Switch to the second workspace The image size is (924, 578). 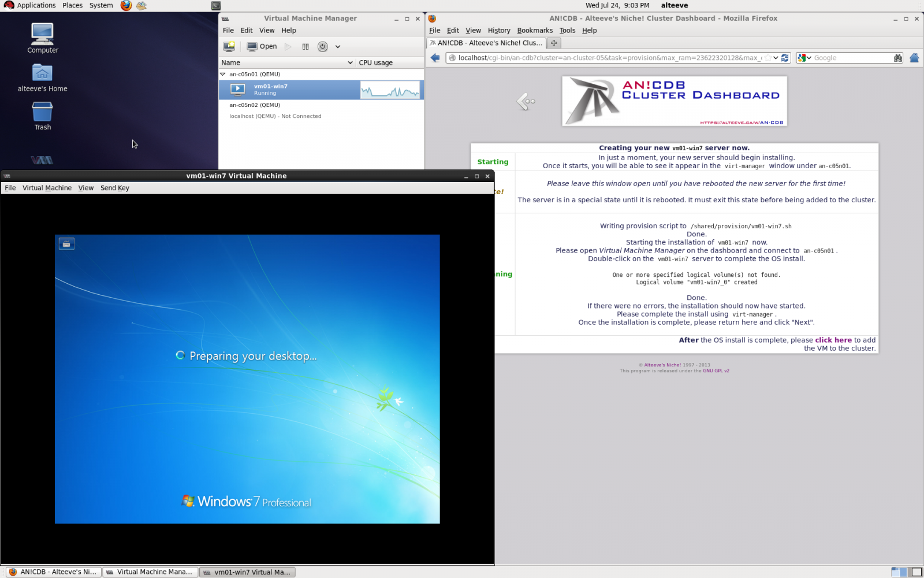click(x=916, y=572)
